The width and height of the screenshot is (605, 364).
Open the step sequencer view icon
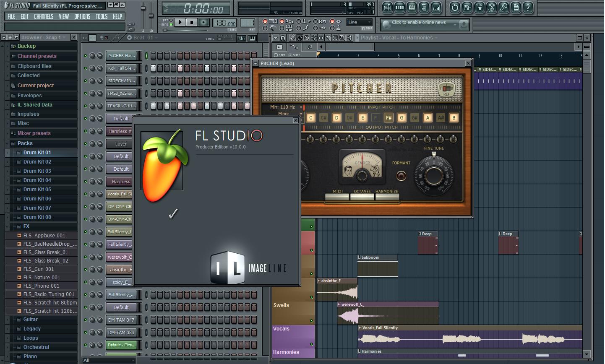click(399, 7)
